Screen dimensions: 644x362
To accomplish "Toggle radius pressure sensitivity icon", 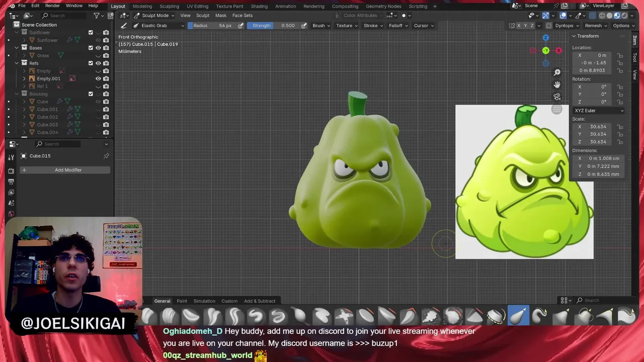I will pos(241,26).
